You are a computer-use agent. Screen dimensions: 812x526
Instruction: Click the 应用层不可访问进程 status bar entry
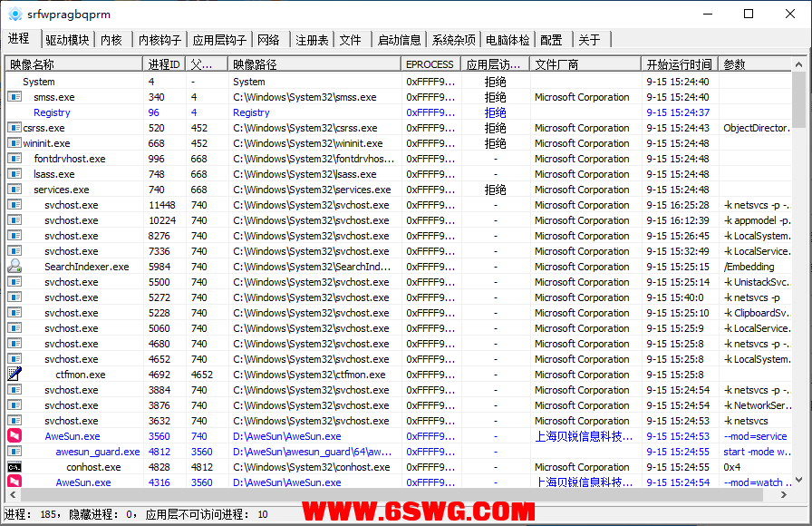point(208,514)
